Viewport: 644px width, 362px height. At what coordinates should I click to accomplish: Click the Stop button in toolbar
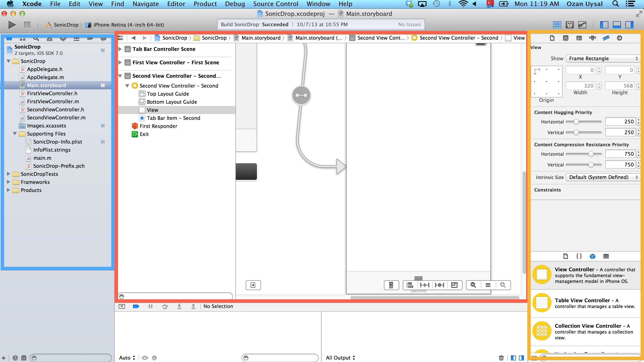point(27,25)
